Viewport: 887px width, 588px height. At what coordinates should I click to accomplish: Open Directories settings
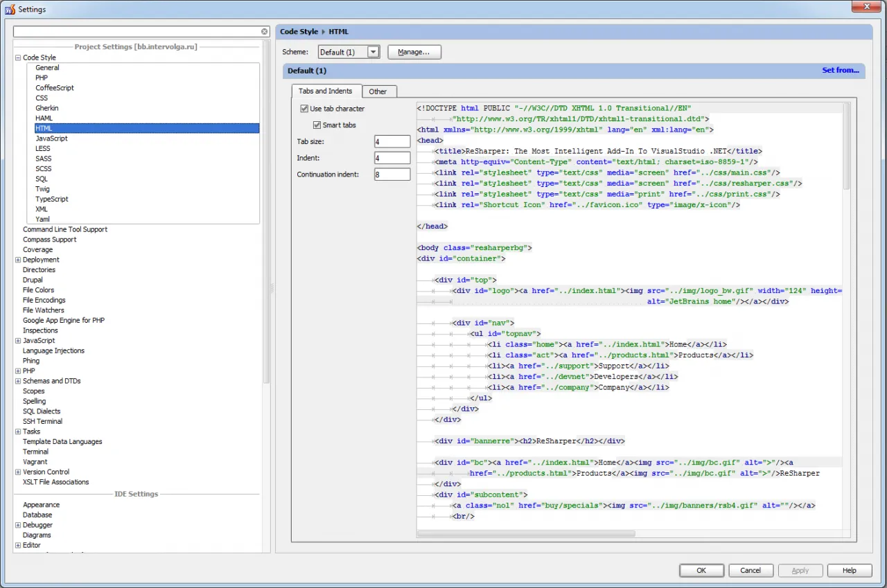pyautogui.click(x=39, y=270)
